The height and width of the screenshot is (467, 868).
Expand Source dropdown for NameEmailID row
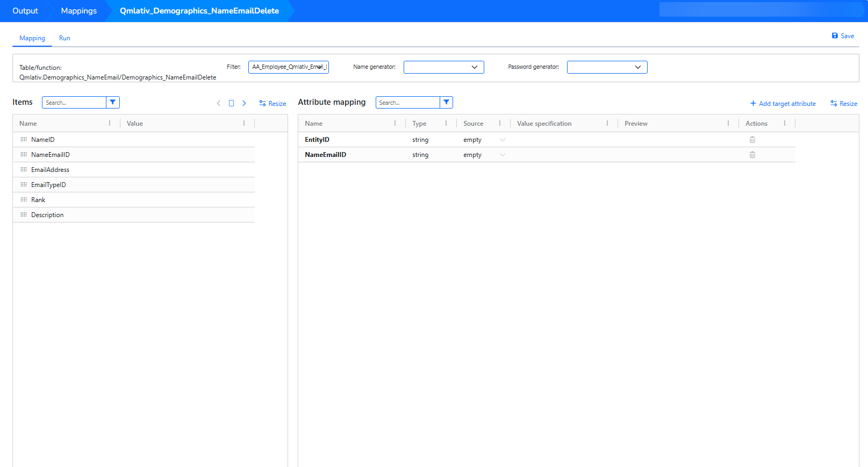pyautogui.click(x=503, y=155)
